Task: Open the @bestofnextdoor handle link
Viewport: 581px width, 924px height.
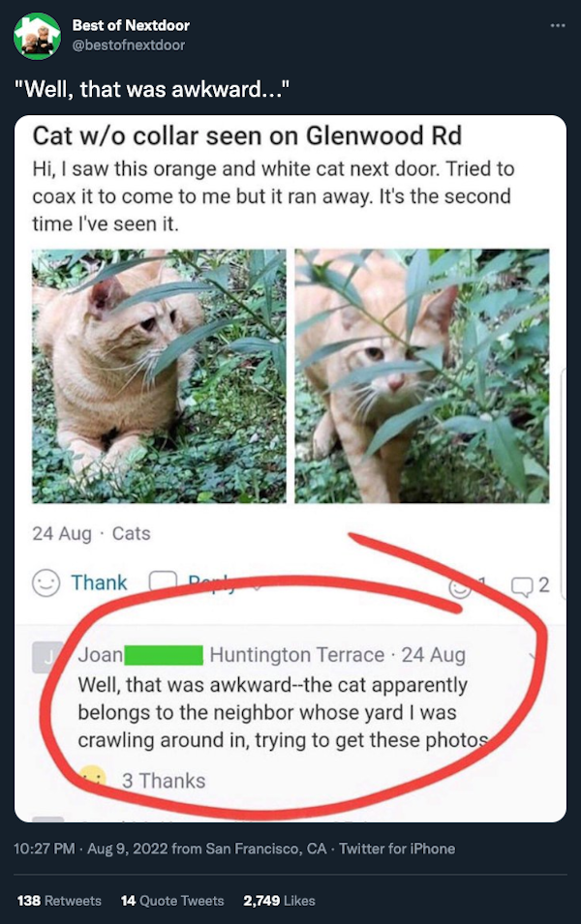Action: click(x=129, y=45)
